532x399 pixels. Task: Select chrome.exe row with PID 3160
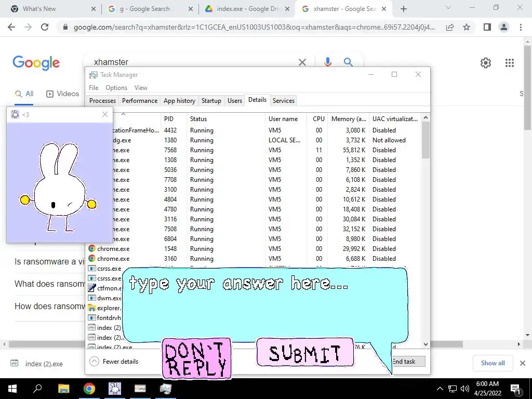[x=254, y=259]
